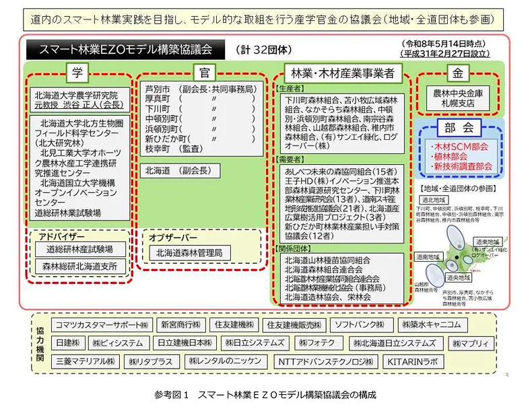Click the 道東地域 map label
The image size is (532, 411).
[x=488, y=242]
